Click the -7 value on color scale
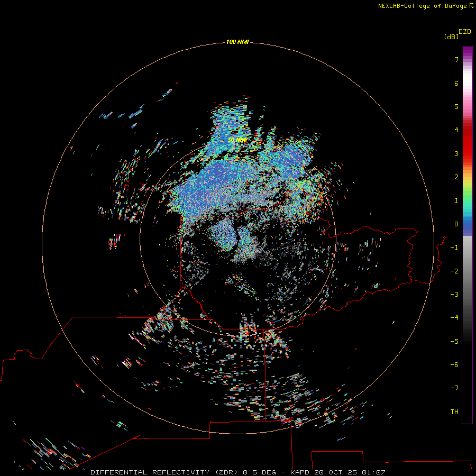Image resolution: width=476 pixels, height=476 pixels. (x=454, y=388)
